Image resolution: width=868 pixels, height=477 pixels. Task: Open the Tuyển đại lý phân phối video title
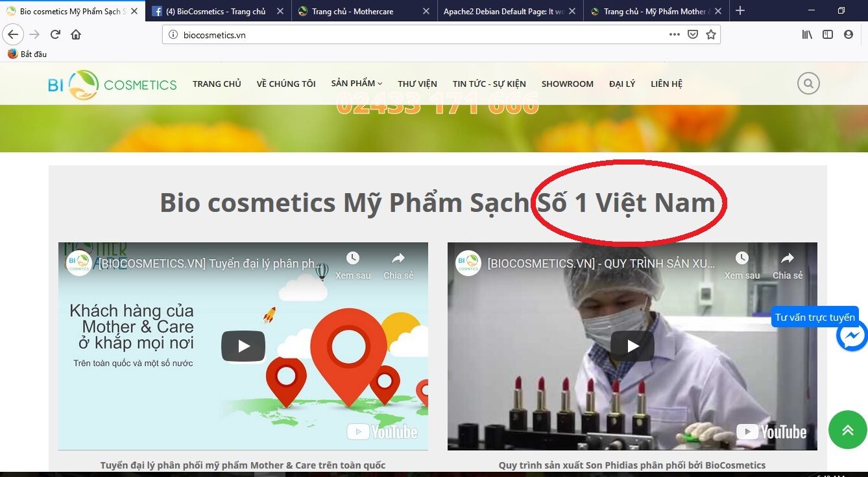click(x=209, y=264)
